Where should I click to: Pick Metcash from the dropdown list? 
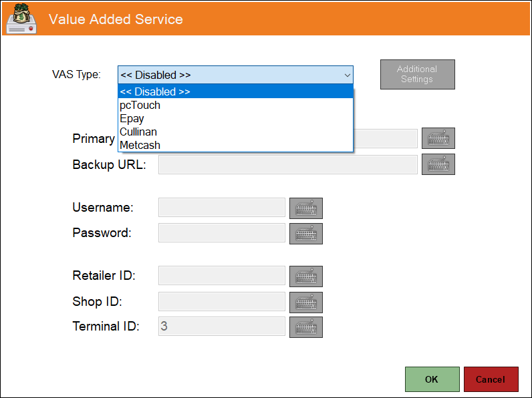click(x=235, y=145)
